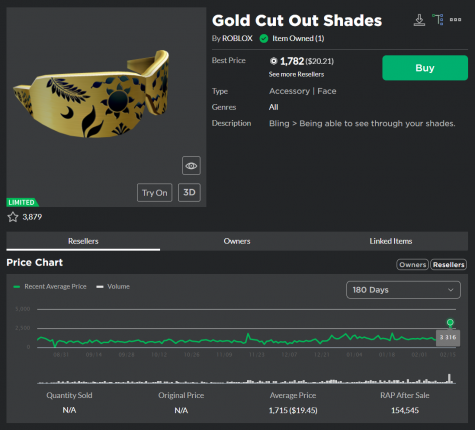Toggle the 3D view button
The image size is (475, 430).
tap(189, 192)
